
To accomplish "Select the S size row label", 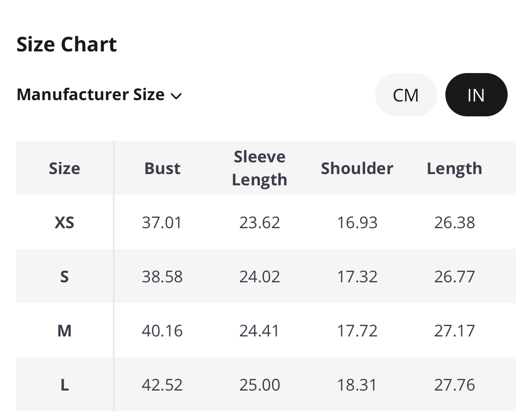I will click(65, 276).
